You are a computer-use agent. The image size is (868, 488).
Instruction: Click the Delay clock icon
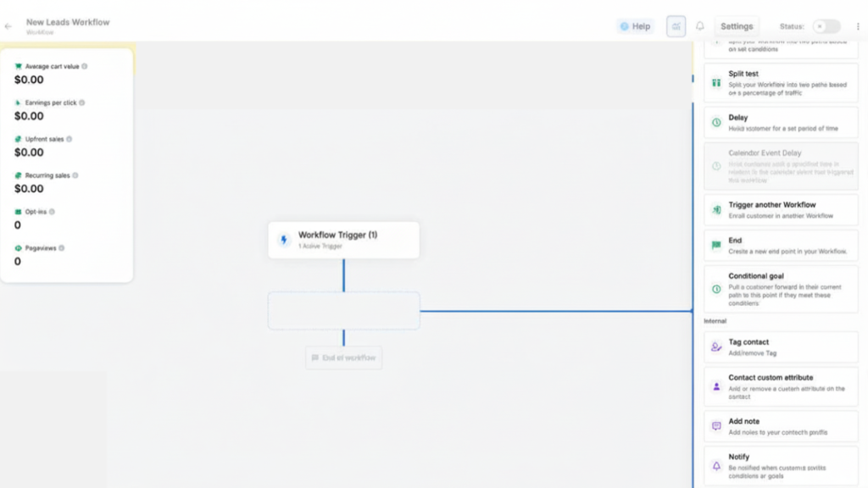point(716,123)
